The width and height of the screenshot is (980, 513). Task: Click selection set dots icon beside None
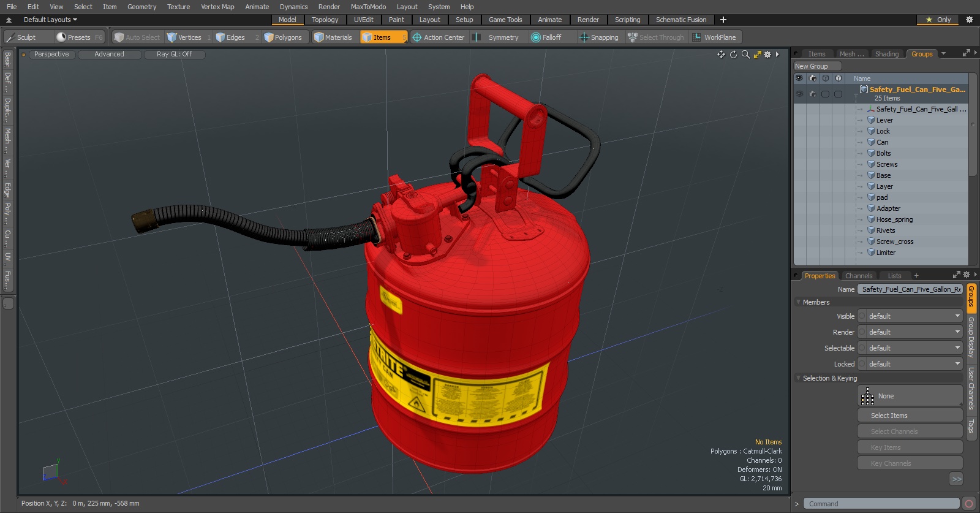[x=867, y=396]
